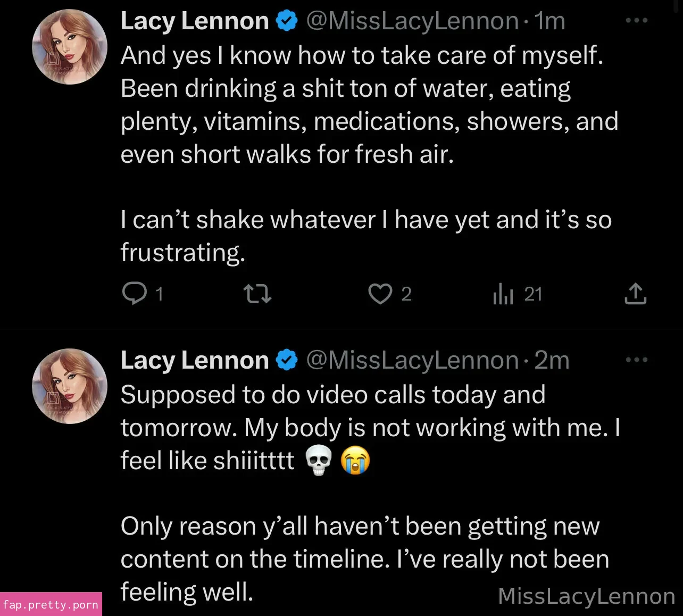Share the first tweet via share icon
Screen dimensions: 683x616
point(635,294)
